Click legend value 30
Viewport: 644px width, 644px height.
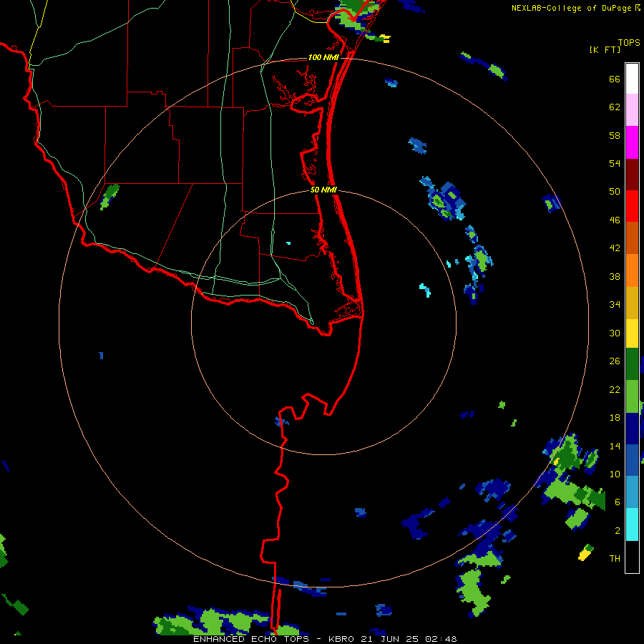tap(615, 333)
